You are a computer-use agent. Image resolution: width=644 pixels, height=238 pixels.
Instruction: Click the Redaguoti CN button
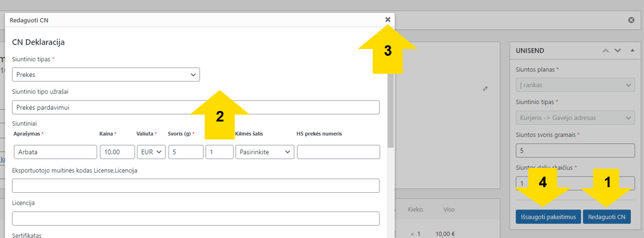607,217
